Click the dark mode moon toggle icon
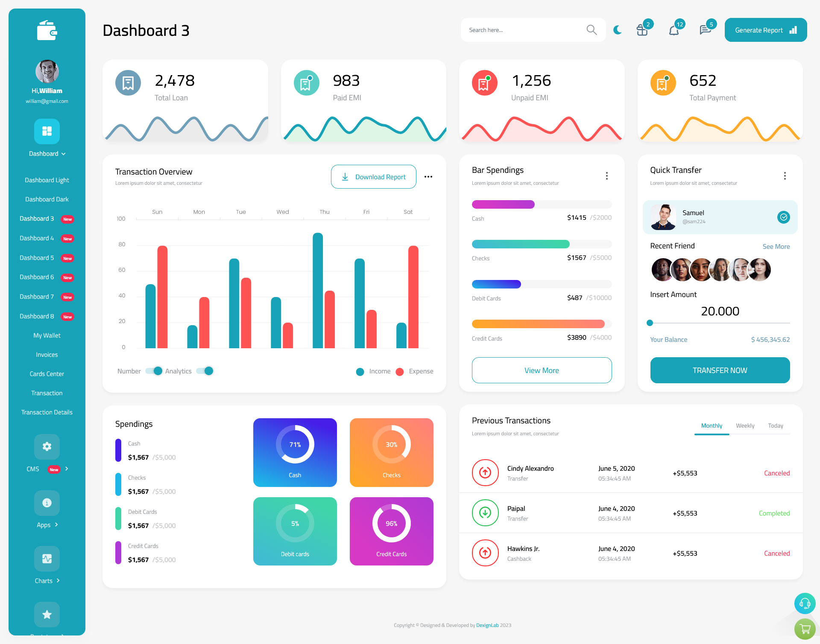Viewport: 820px width, 644px height. point(617,29)
